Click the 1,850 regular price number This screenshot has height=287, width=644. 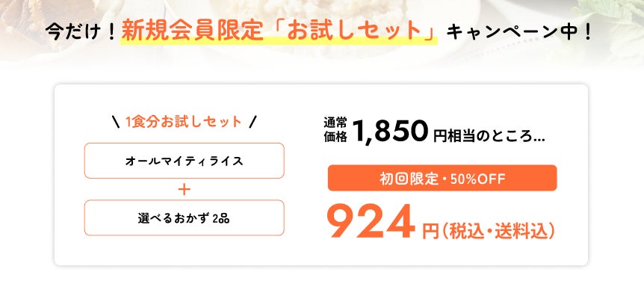point(389,131)
